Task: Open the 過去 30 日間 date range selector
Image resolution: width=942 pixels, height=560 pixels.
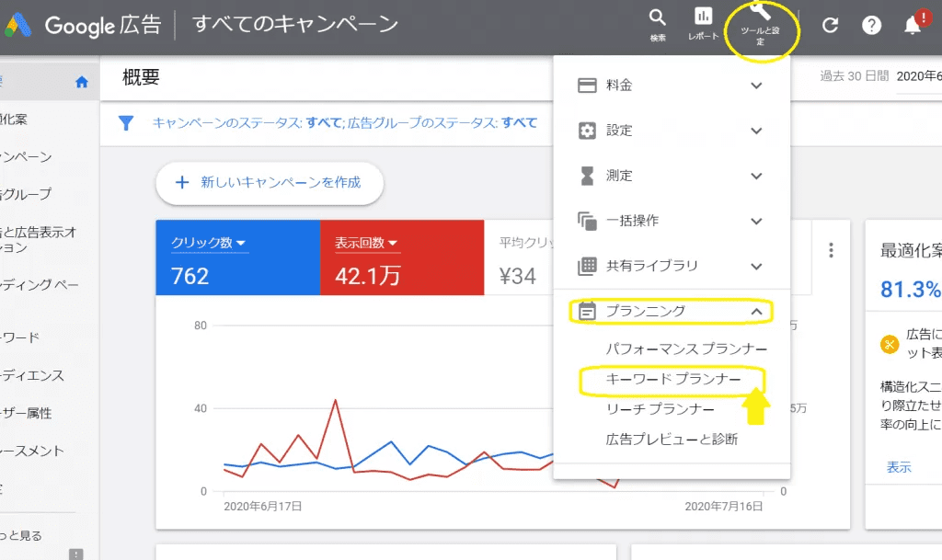Action: 880,76
